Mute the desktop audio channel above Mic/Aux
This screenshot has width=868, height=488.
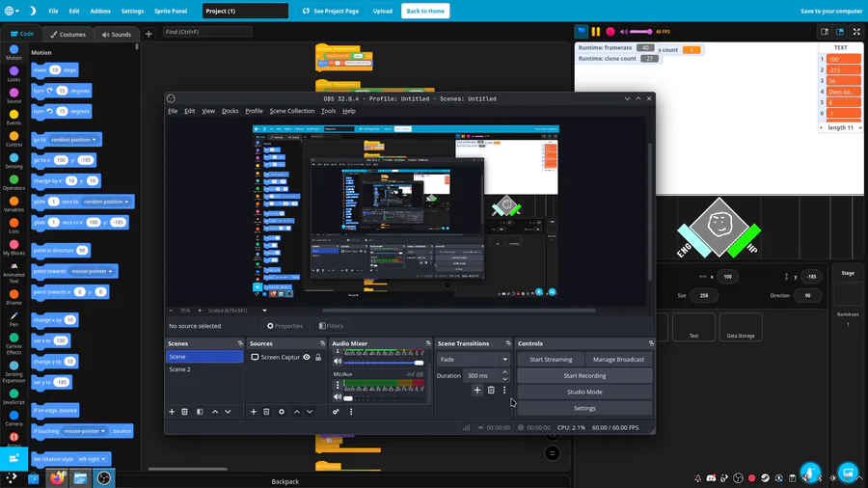click(338, 362)
